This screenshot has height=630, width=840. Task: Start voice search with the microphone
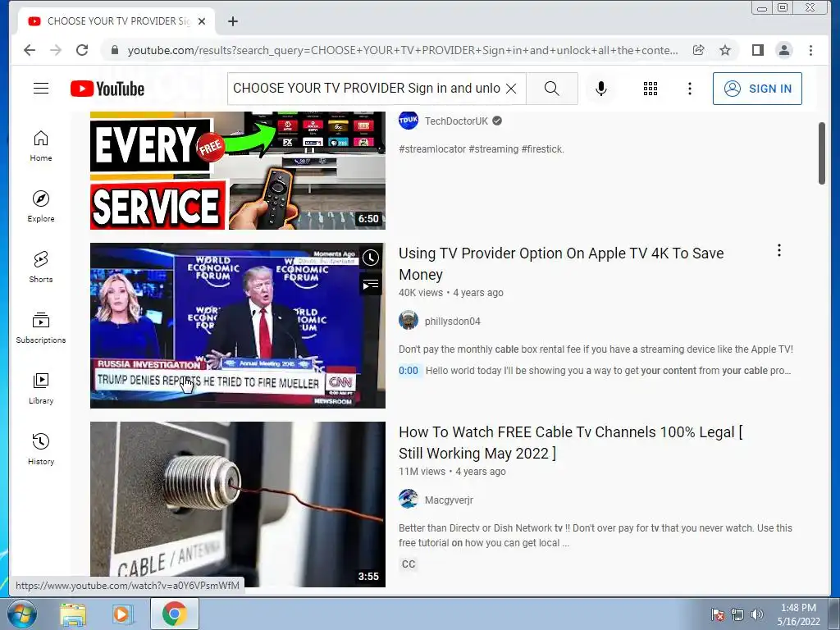pyautogui.click(x=601, y=89)
